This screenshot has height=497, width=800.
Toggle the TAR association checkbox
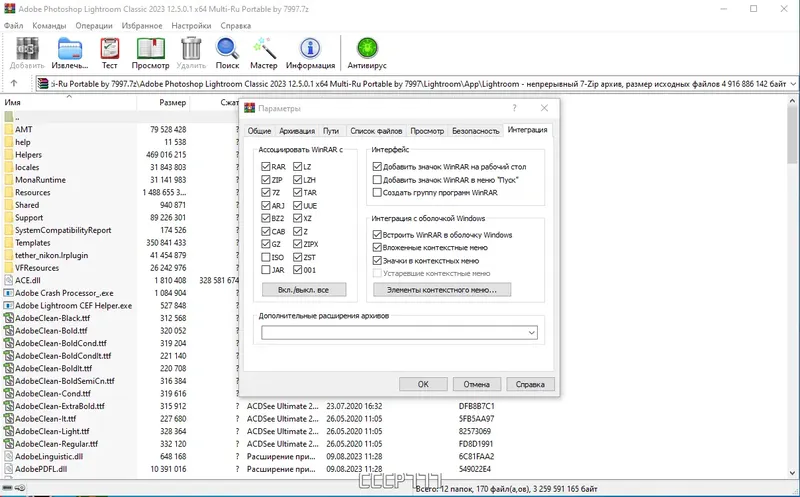297,192
